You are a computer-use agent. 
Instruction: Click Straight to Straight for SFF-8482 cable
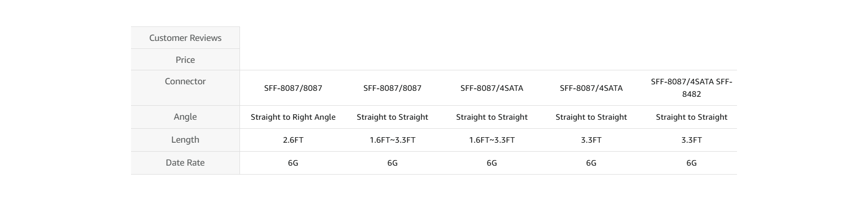[x=691, y=117]
